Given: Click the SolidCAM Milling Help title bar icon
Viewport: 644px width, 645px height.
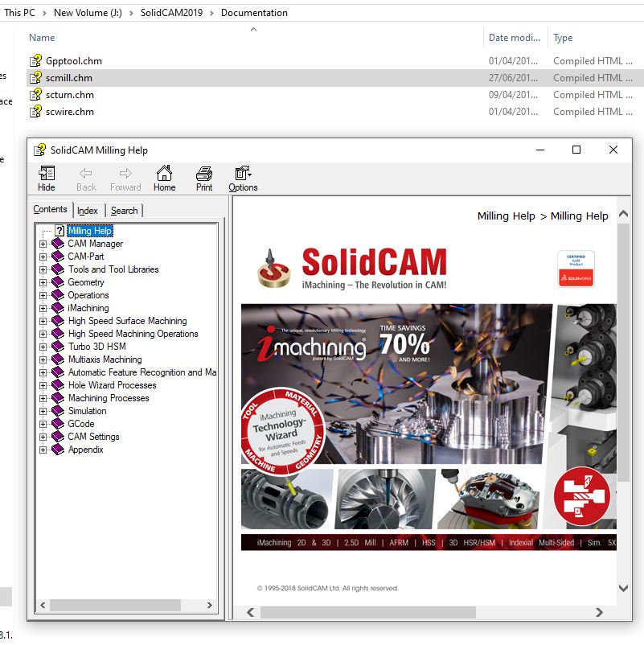Looking at the screenshot, I should (x=40, y=150).
